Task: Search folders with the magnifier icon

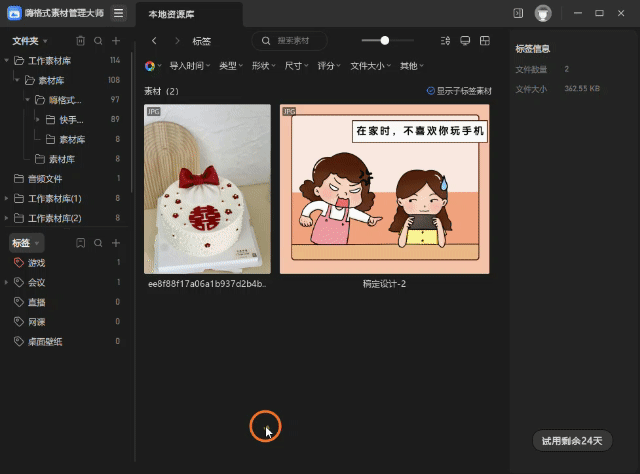Action: tap(98, 41)
